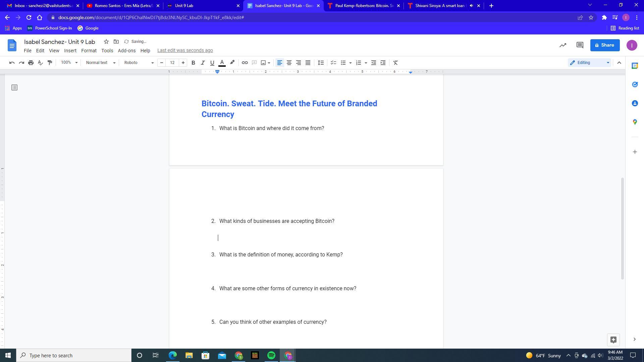644x362 pixels.
Task: Open the Roboto font dropdown
Action: (x=139, y=63)
